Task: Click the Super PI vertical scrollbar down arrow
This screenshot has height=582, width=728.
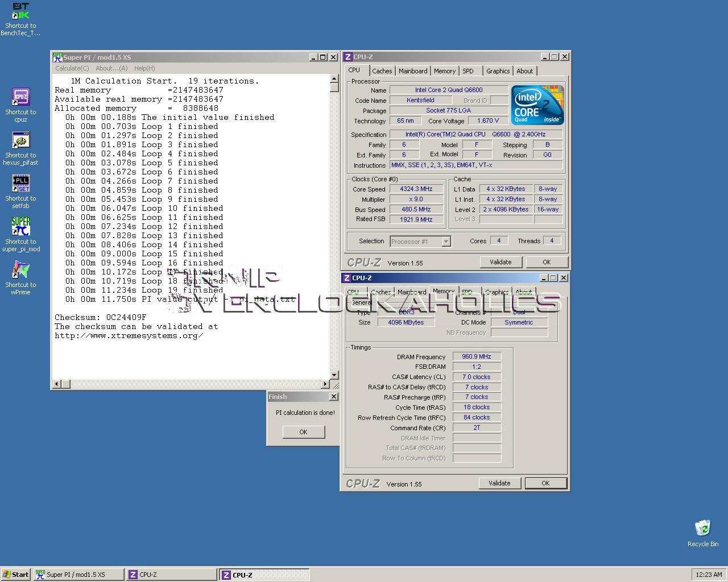Action: pos(334,375)
